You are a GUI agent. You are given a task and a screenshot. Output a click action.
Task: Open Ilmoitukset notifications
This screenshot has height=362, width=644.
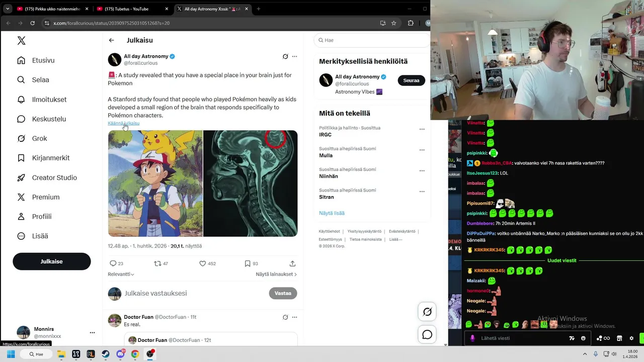coord(42,100)
